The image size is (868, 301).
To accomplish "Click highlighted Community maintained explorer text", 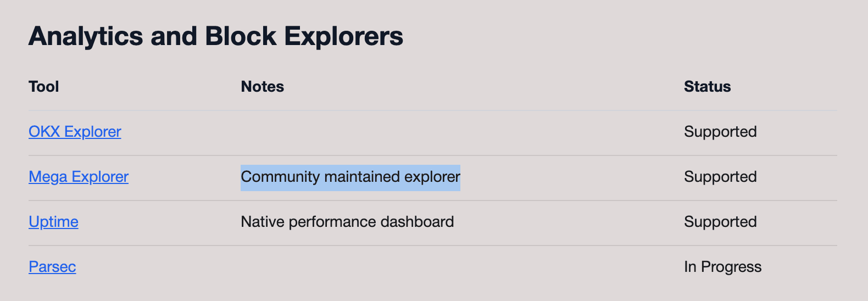I will tap(350, 177).
